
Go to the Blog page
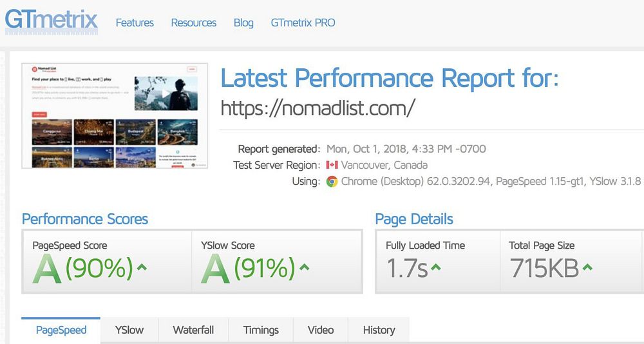[243, 23]
